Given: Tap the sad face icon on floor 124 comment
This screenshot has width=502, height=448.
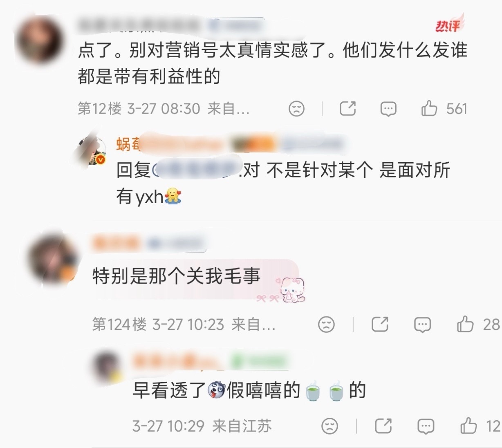Looking at the screenshot, I should [326, 325].
